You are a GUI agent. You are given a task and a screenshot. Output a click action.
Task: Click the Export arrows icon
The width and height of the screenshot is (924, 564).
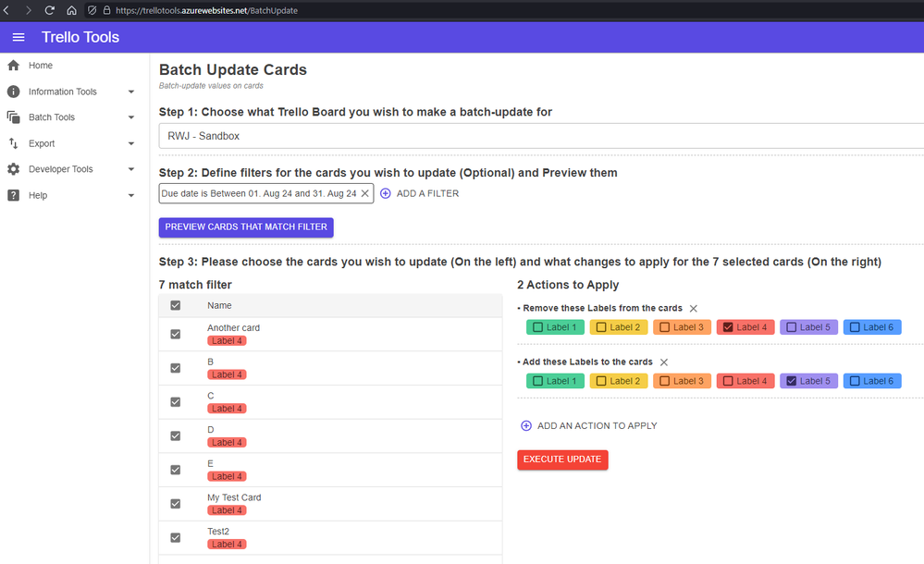[x=13, y=143]
